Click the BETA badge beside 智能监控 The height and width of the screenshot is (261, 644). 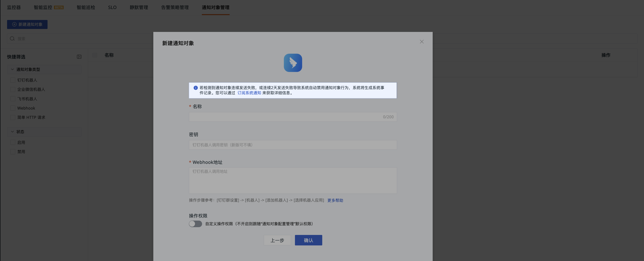coord(59,8)
